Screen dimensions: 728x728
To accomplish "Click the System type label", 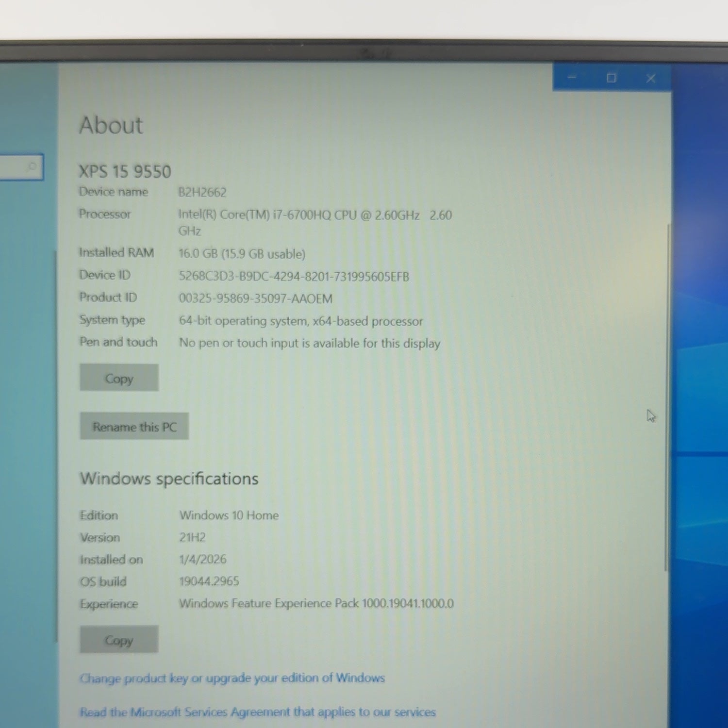I will [113, 320].
